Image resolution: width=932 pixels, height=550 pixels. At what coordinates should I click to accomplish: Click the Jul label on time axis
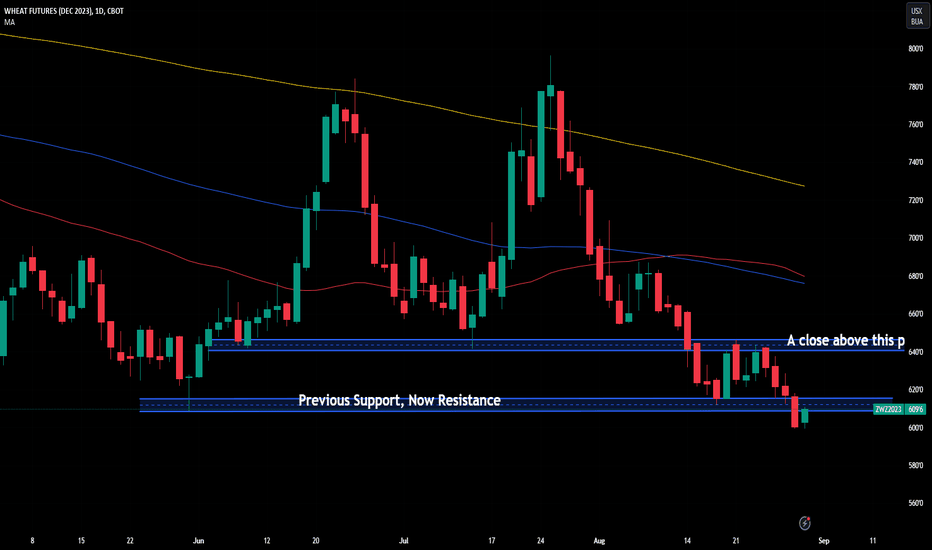(404, 540)
